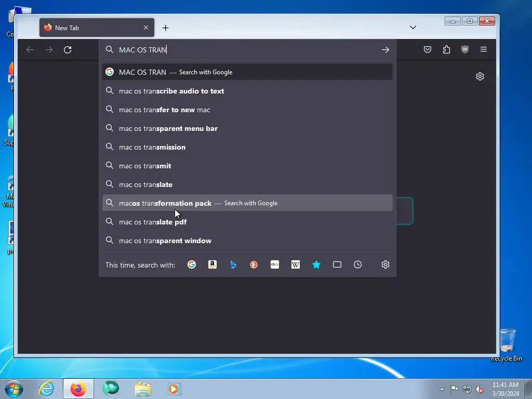532x399 pixels.
Task: Select suggestion macos transformation pack
Action: [x=247, y=203]
